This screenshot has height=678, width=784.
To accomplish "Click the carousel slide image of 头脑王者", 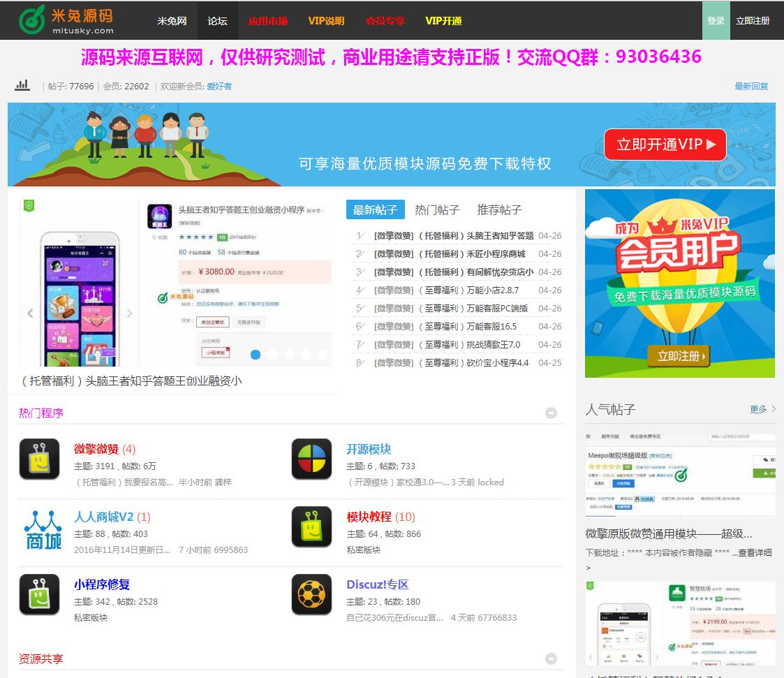I will [x=175, y=283].
